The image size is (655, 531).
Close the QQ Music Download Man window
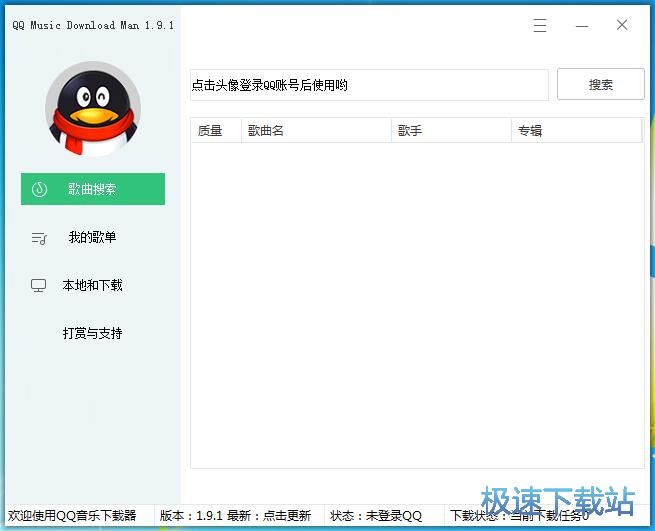(x=622, y=25)
